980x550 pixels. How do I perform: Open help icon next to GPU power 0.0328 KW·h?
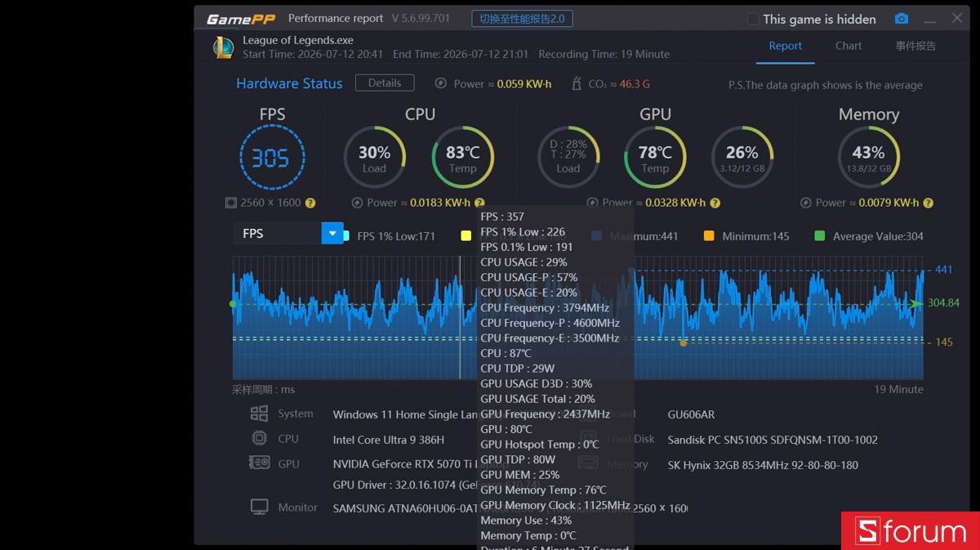pos(715,203)
